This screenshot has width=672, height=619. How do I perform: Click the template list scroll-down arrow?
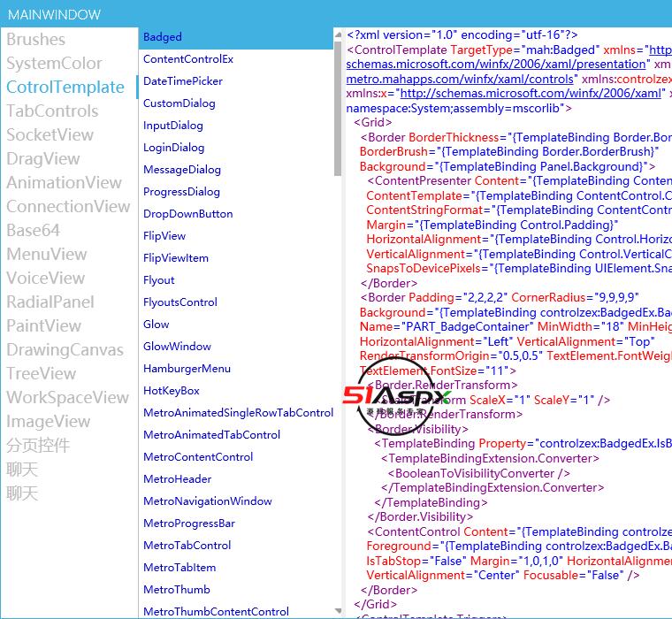click(338, 610)
